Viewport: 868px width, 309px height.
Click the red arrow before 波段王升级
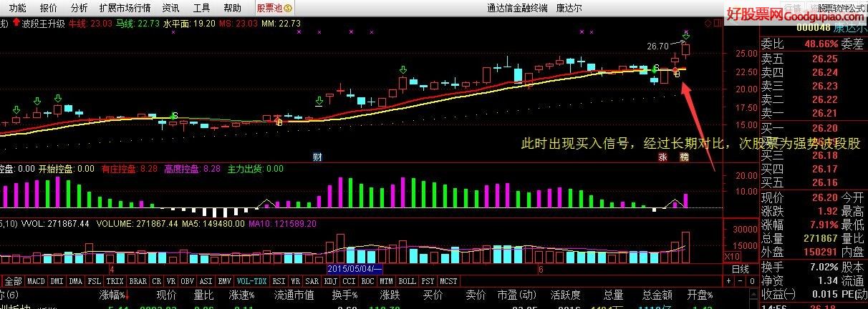click(16, 23)
